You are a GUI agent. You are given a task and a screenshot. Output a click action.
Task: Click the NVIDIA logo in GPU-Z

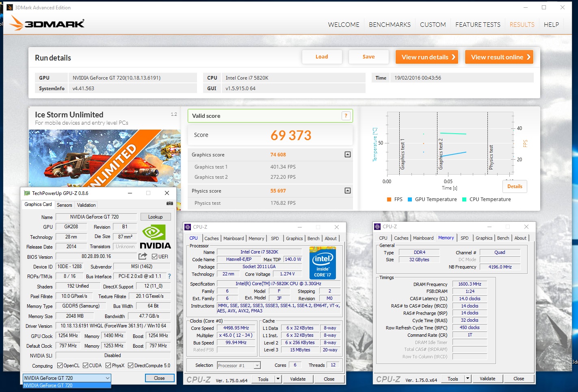click(155, 236)
